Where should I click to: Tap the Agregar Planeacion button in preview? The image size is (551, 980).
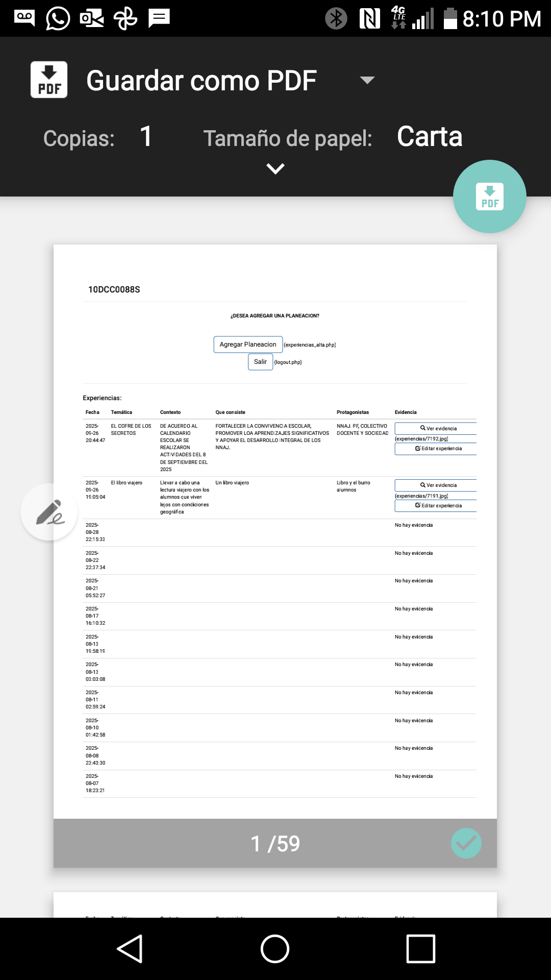(248, 345)
